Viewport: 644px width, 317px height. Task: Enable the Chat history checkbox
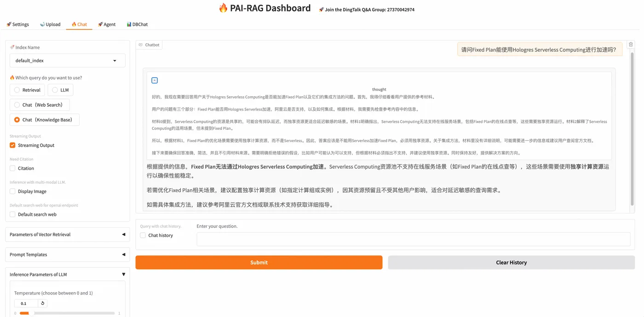(143, 236)
